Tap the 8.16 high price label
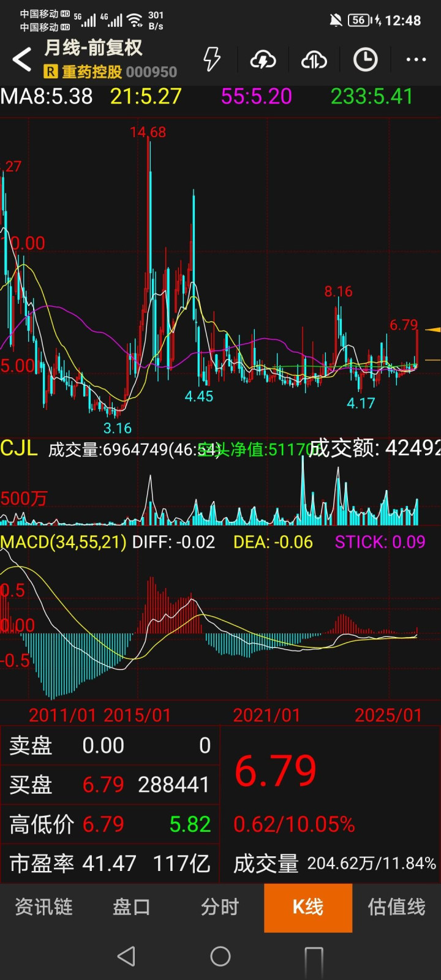Viewport: 441px width, 980px height. (339, 292)
